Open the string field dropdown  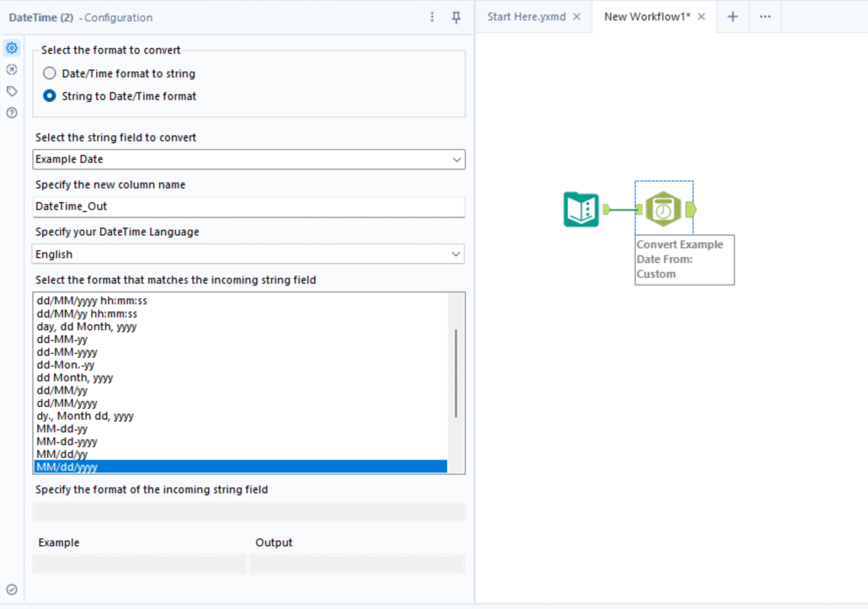tap(456, 159)
